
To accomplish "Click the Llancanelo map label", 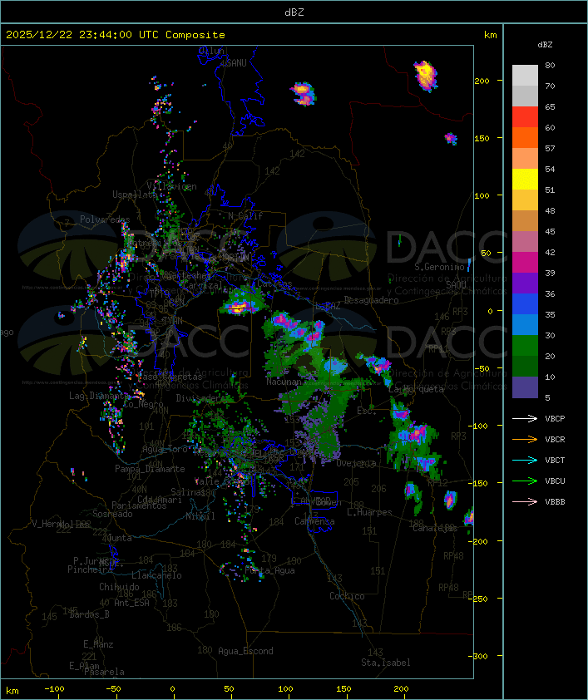I will [156, 575].
